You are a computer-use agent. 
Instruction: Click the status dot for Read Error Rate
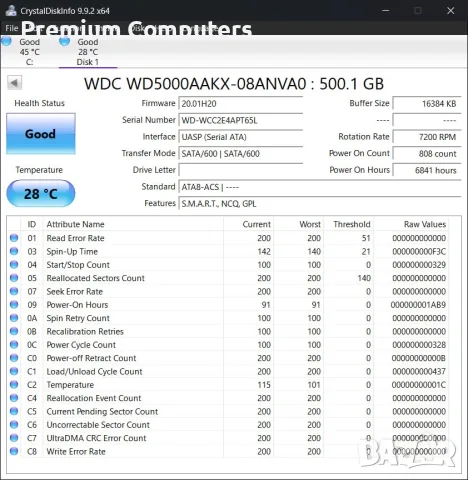click(14, 238)
